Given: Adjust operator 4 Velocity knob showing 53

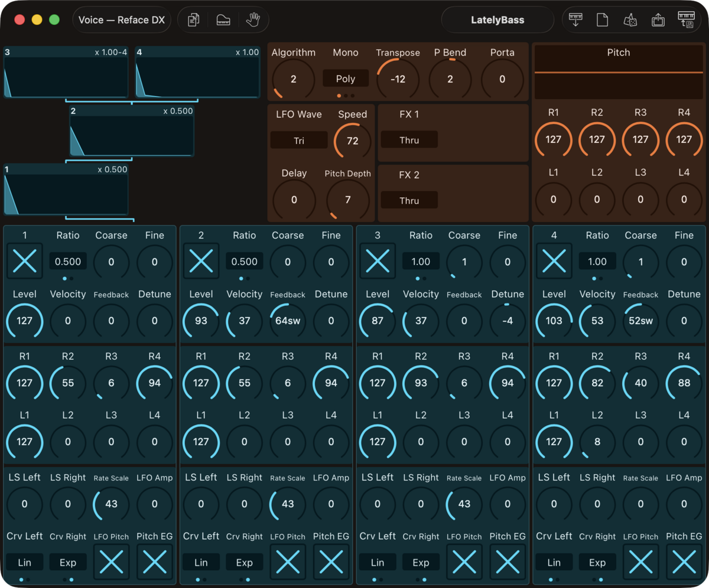Looking at the screenshot, I should 597,321.
